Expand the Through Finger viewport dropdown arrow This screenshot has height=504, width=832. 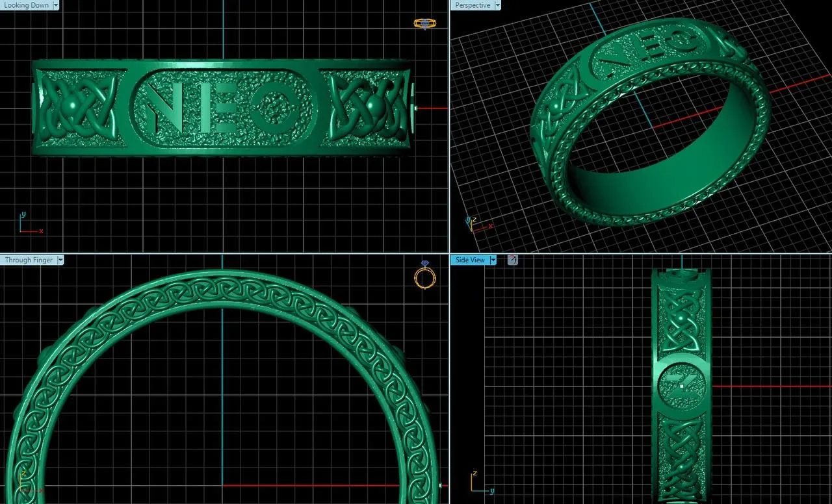[60, 260]
